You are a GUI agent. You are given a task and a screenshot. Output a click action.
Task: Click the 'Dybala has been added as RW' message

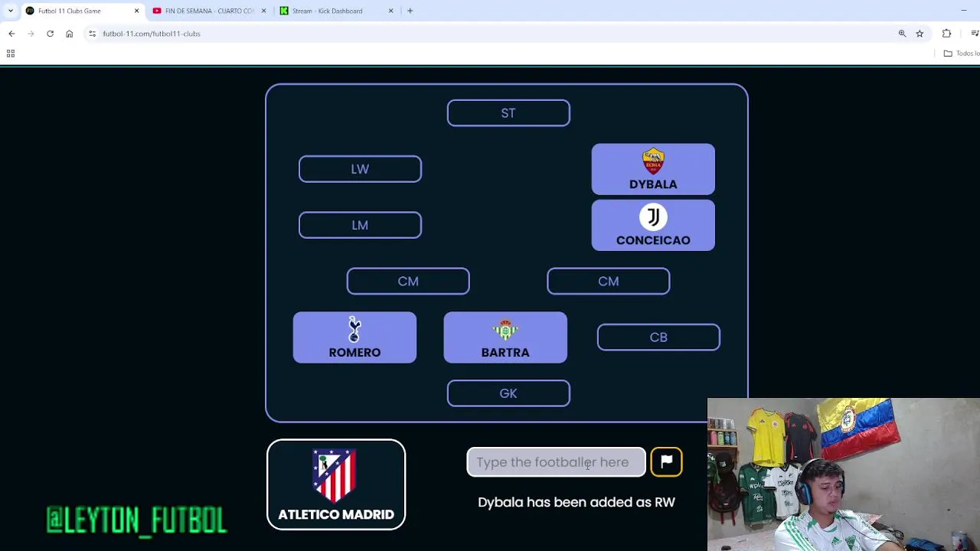pyautogui.click(x=577, y=502)
